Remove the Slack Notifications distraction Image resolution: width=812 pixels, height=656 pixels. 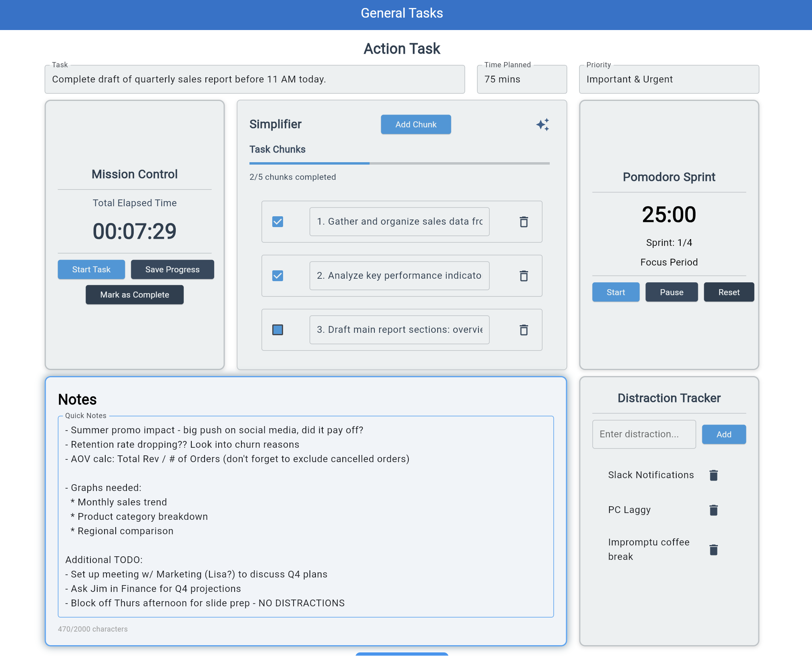713,475
